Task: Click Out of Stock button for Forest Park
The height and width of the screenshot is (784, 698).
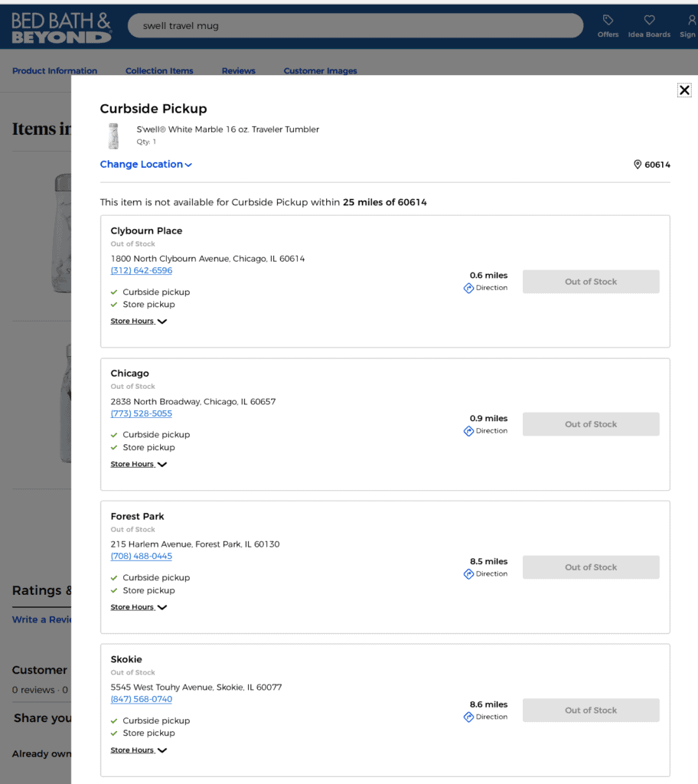Action: [x=591, y=567]
